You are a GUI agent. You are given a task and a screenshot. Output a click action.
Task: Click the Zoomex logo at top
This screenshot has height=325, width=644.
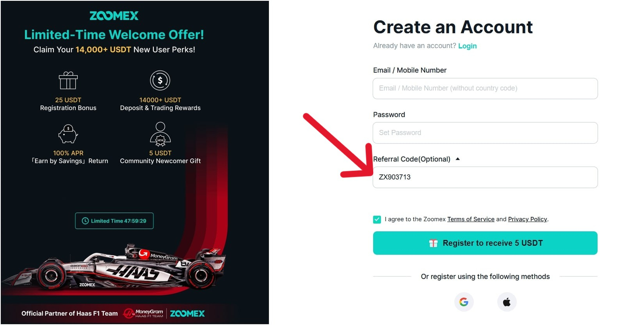[114, 16]
